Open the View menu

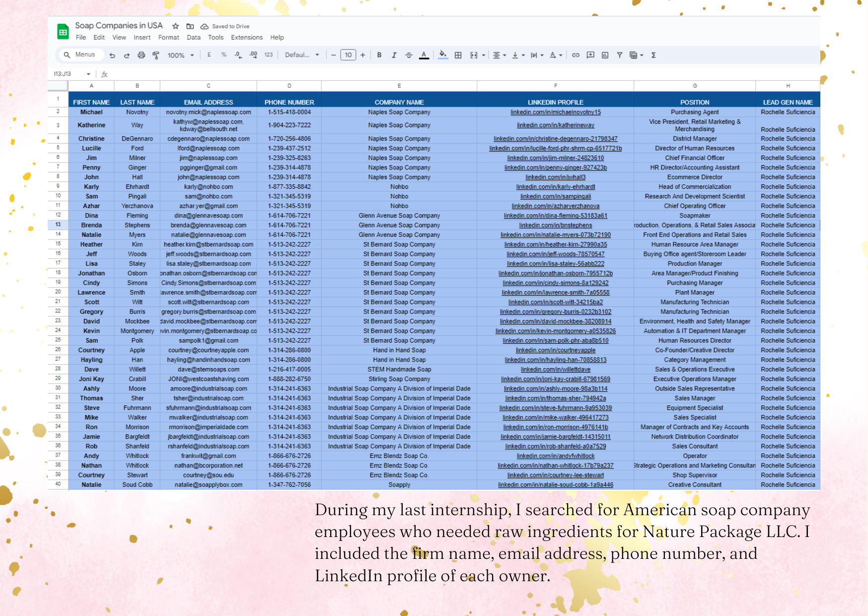pyautogui.click(x=119, y=37)
